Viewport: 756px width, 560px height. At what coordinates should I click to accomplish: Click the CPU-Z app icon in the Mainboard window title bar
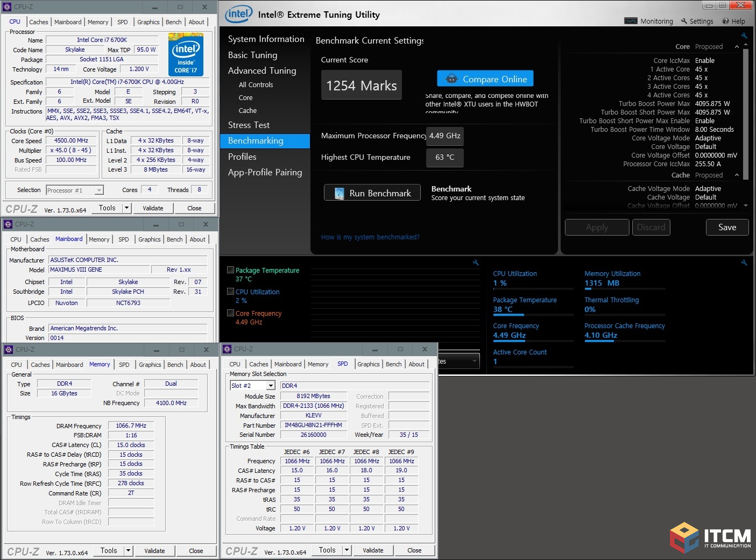pyautogui.click(x=8, y=224)
